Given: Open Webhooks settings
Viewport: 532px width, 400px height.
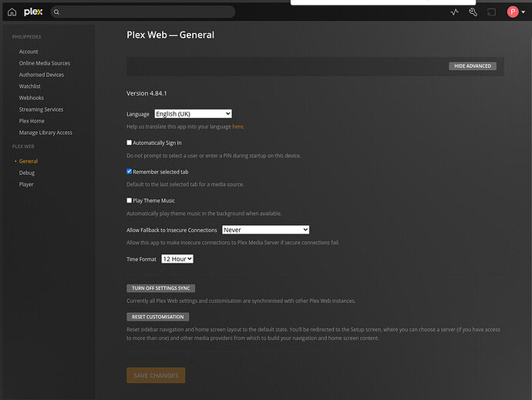Looking at the screenshot, I should [x=31, y=98].
